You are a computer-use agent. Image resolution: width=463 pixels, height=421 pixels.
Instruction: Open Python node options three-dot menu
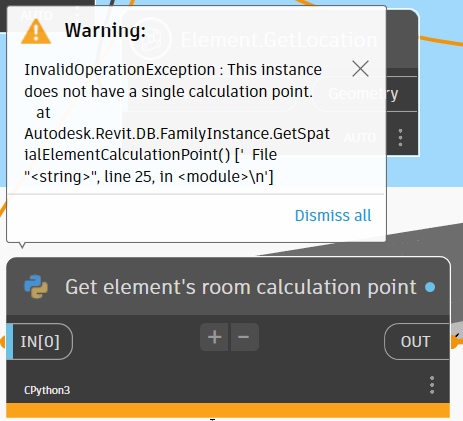432,385
